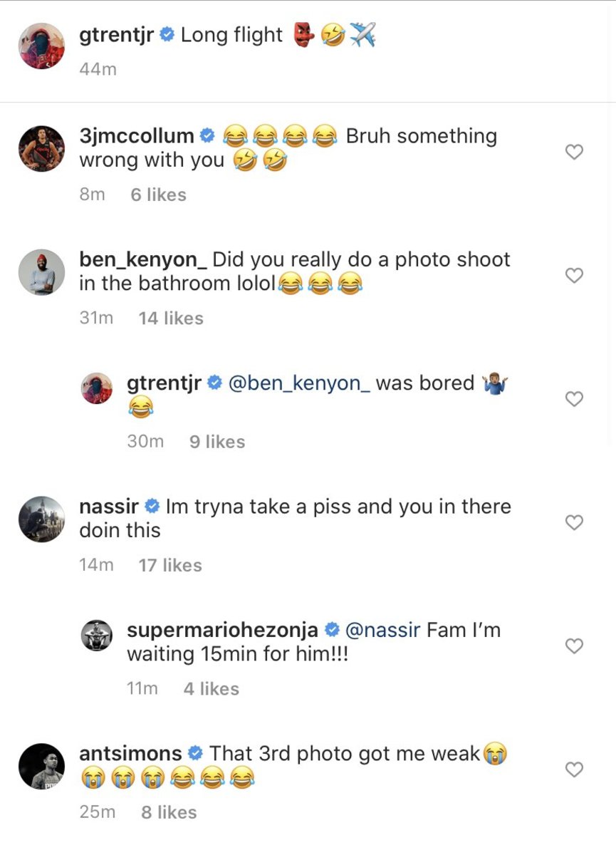Open the 3jmccollum username link
Viewport: 616px width, 855px height.
pos(137,136)
